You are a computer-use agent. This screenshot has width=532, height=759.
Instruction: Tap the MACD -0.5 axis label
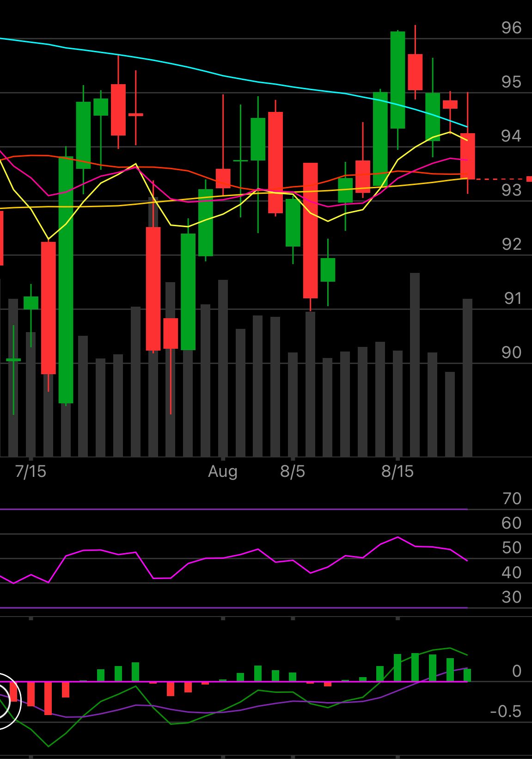[x=506, y=711]
